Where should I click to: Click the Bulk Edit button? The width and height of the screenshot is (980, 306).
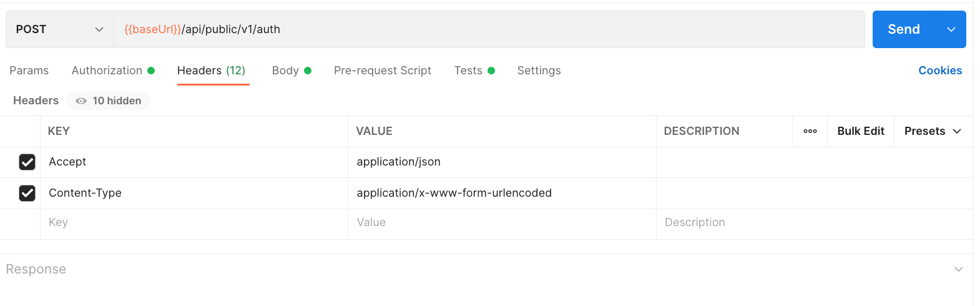(860, 131)
